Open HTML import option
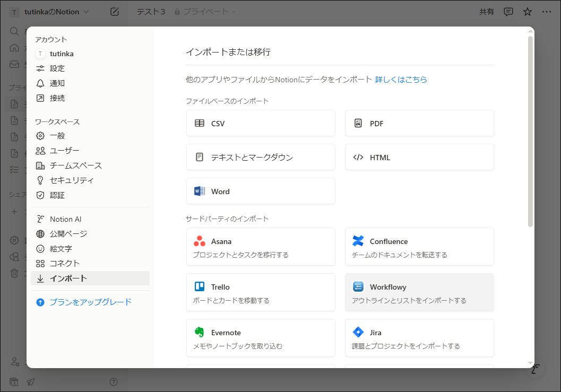Viewport: 561px width, 392px height. click(x=419, y=157)
